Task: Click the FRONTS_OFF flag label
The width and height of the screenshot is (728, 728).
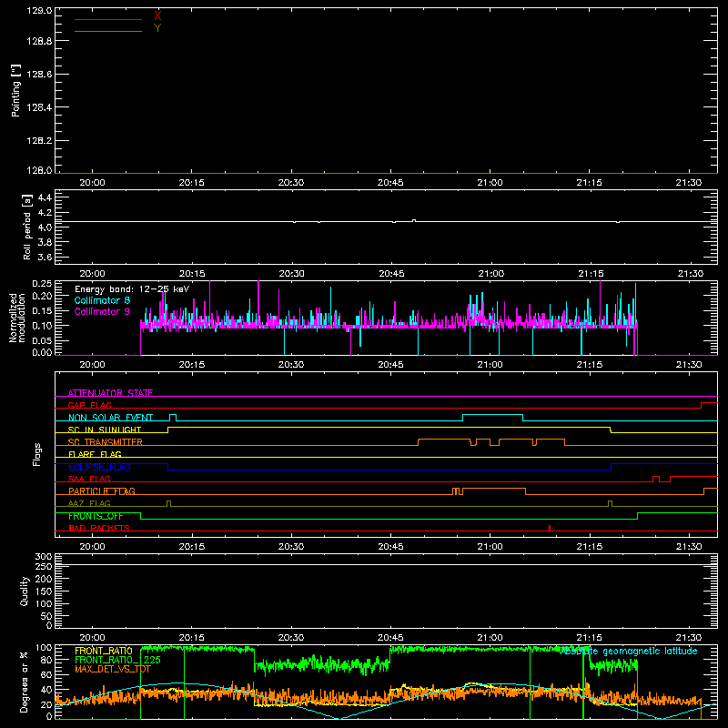Action: pos(96,516)
